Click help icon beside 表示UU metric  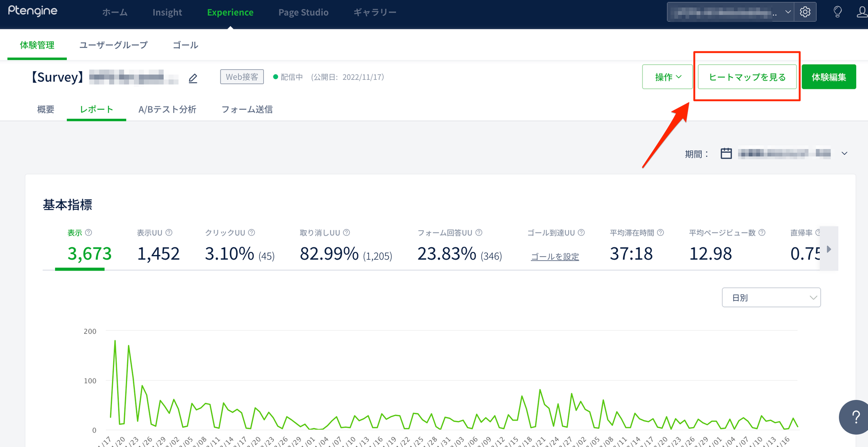[169, 233]
